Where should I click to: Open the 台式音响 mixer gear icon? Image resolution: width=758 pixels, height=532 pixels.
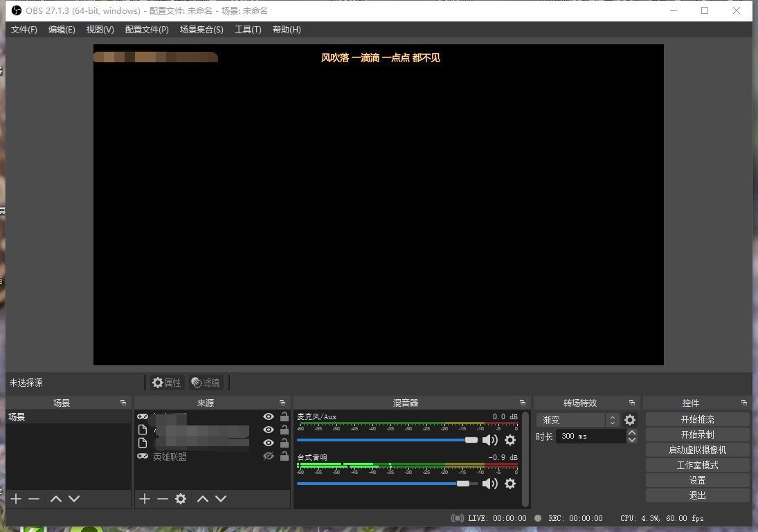click(510, 484)
